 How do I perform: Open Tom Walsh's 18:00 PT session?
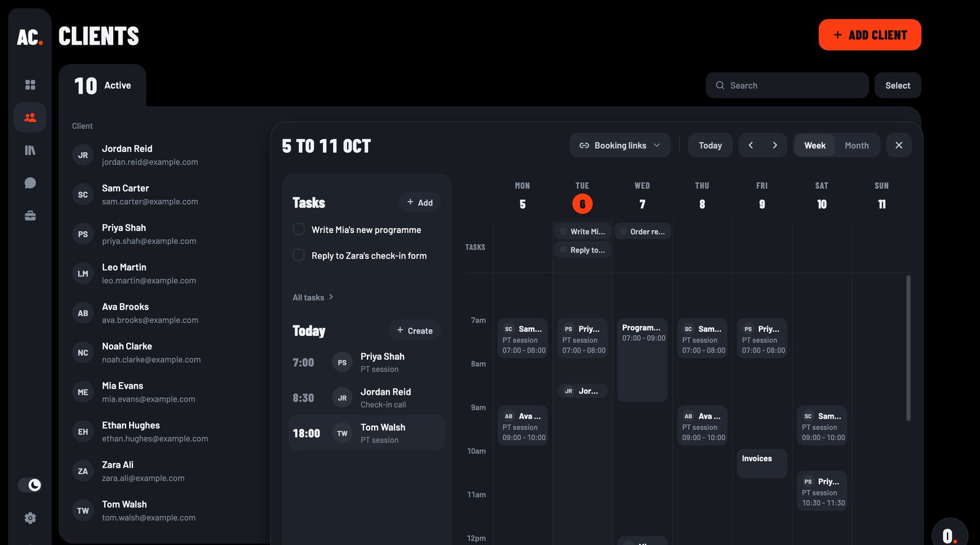pyautogui.click(x=366, y=433)
